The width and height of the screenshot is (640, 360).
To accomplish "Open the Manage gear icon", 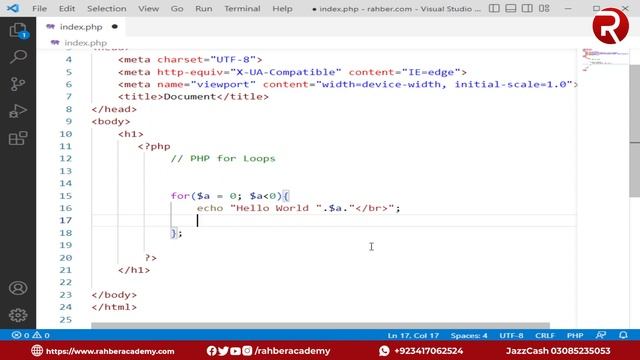I will [x=18, y=315].
